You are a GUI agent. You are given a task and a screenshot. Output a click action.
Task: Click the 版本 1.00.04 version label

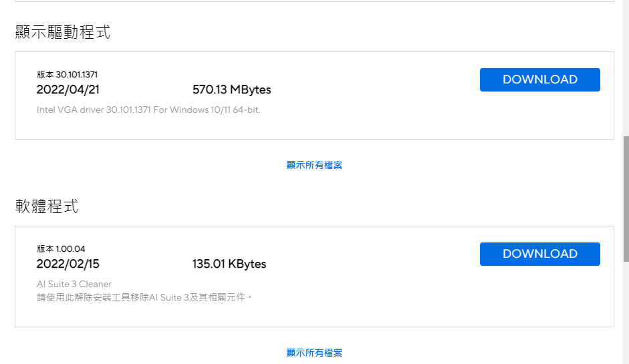[x=61, y=249]
